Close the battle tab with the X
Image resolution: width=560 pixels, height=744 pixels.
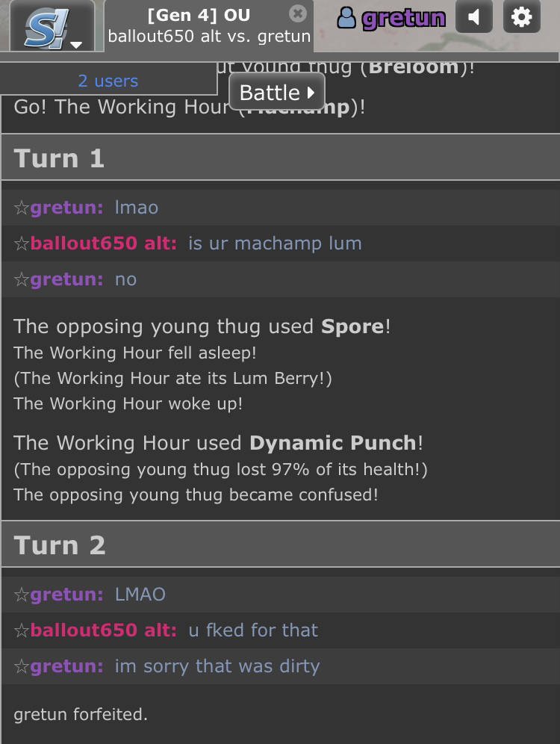[x=298, y=13]
